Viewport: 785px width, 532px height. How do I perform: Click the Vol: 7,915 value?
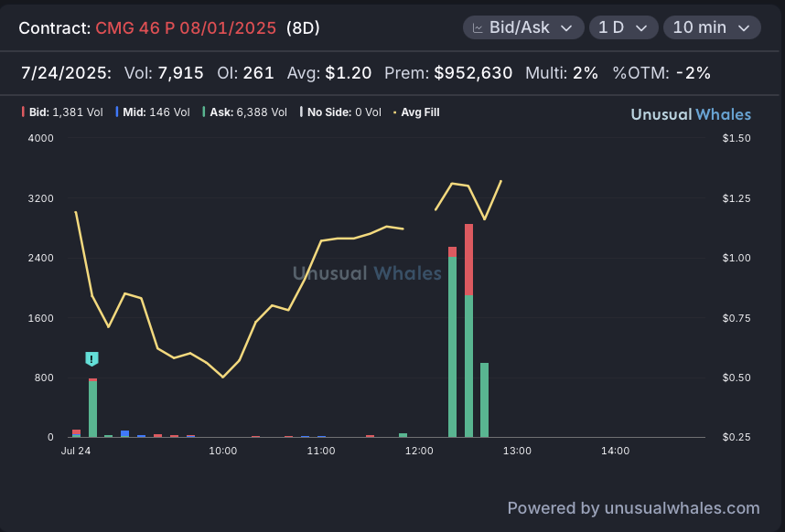pyautogui.click(x=164, y=73)
